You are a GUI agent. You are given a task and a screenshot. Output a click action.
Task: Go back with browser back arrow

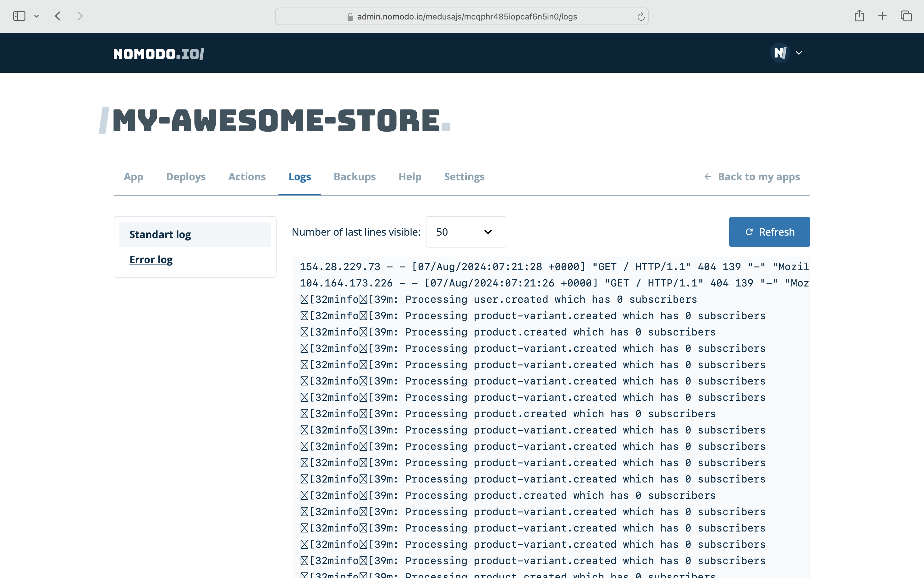(58, 16)
